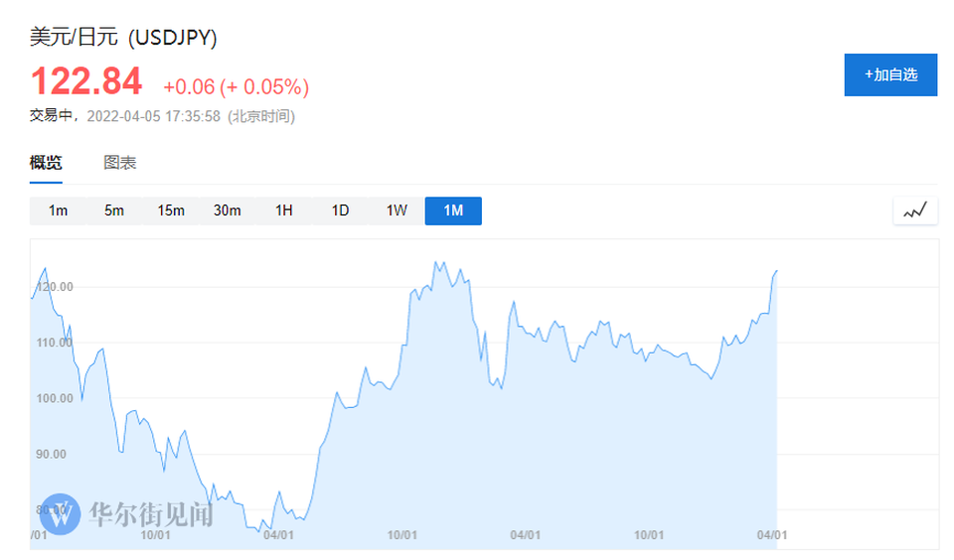Pick the 1H timeframe
This screenshot has height=560, width=954.
click(284, 210)
